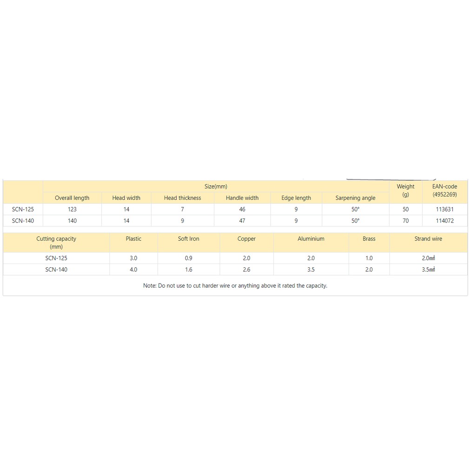Select the Aluminium column header

311,239
